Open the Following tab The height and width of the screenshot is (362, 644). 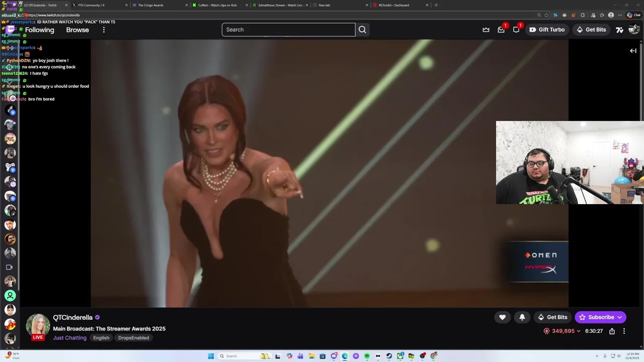pos(39,30)
